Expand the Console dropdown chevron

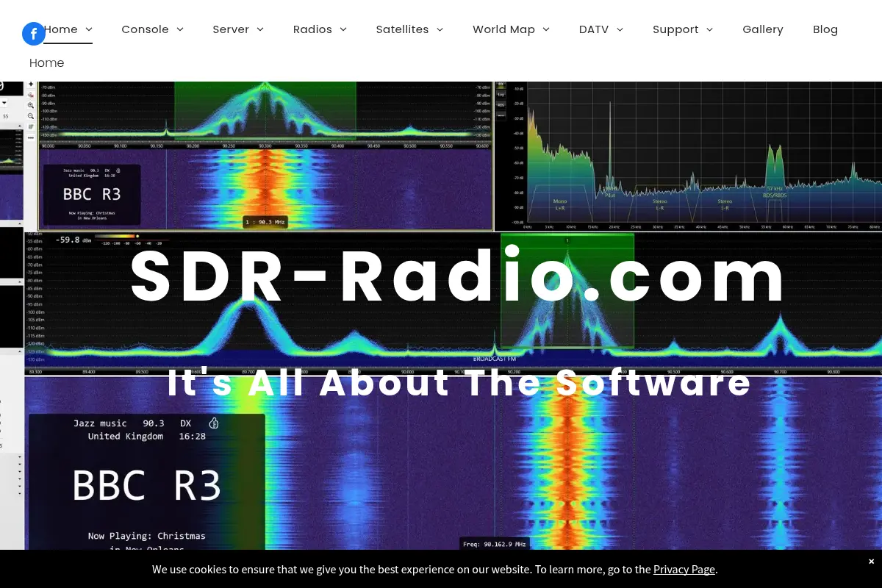coord(180,29)
